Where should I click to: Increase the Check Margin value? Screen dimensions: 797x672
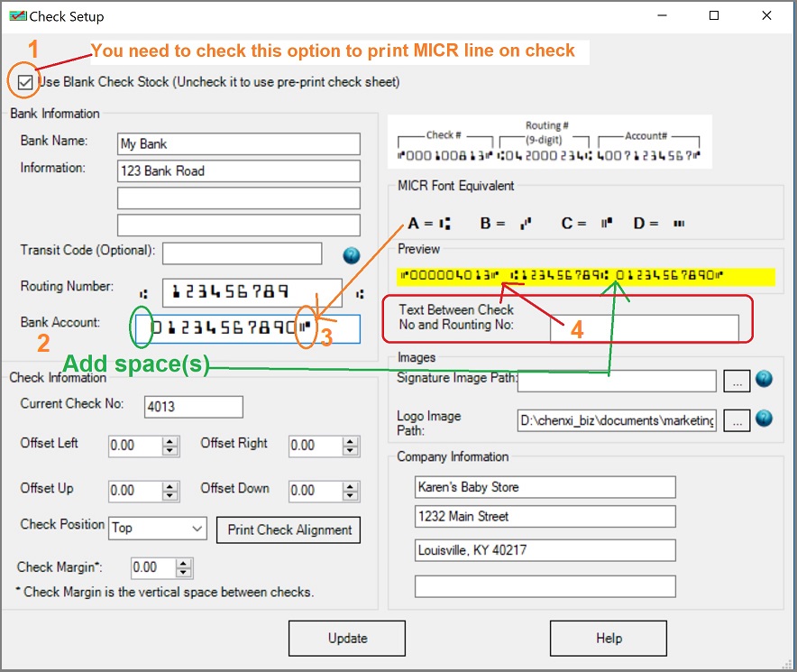184,564
